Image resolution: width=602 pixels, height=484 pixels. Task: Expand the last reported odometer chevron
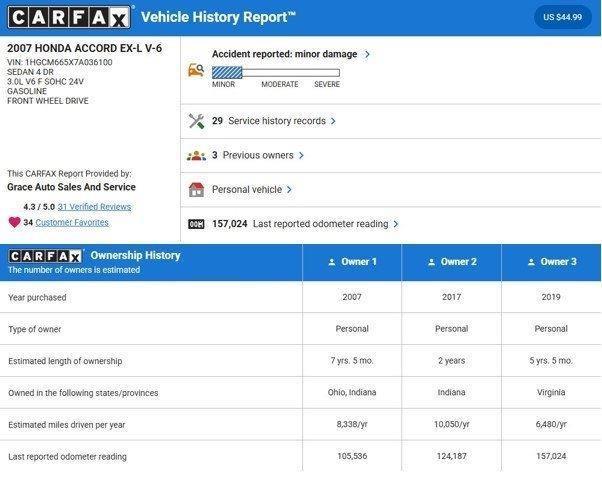pyautogui.click(x=396, y=224)
